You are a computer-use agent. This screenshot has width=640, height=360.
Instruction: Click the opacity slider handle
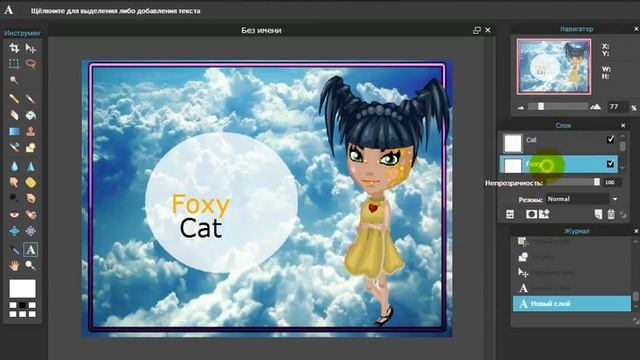(596, 182)
